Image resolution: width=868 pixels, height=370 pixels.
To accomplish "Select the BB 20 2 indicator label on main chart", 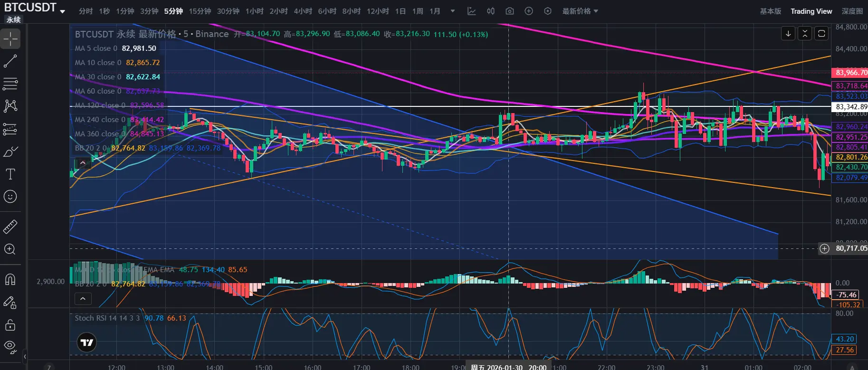I will (x=91, y=148).
